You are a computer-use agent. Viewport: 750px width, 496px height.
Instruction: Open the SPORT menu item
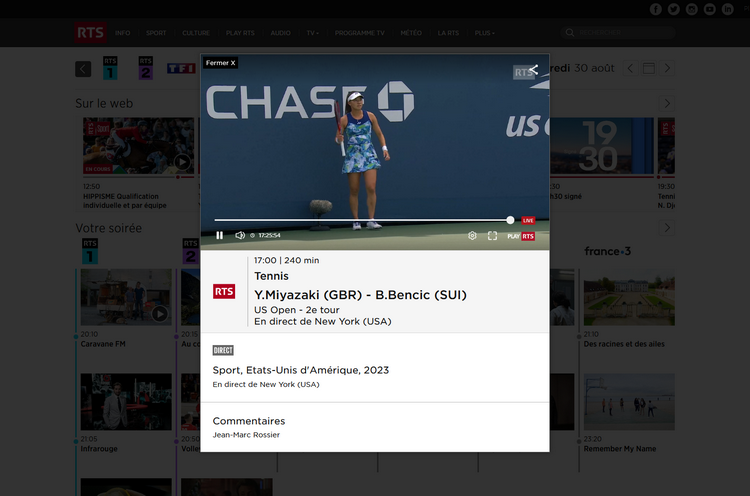[156, 33]
